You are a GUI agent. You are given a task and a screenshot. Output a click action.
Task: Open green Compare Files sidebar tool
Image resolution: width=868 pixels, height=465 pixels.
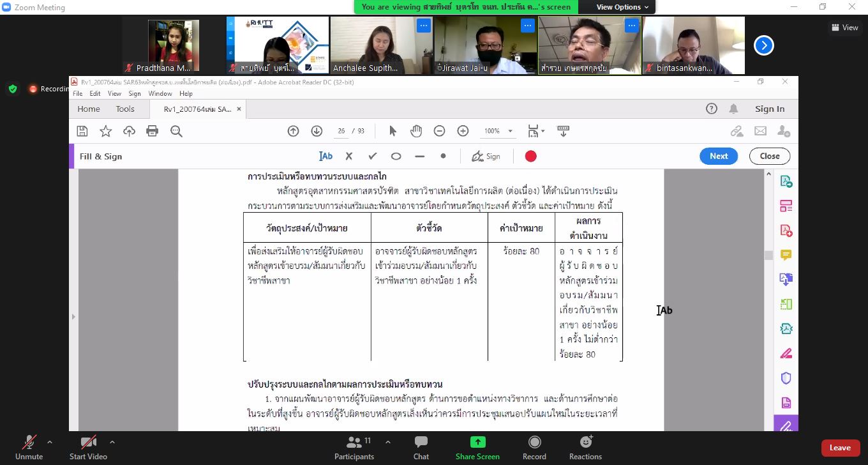(786, 304)
